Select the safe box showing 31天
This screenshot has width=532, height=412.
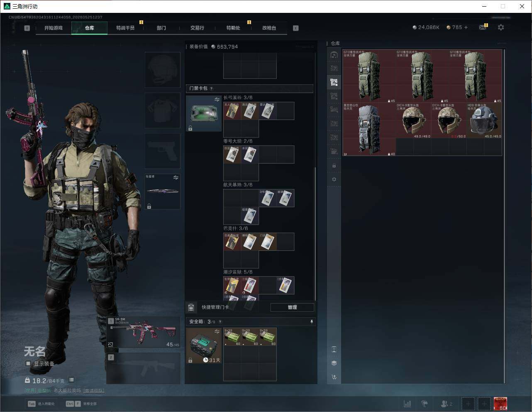click(203, 346)
